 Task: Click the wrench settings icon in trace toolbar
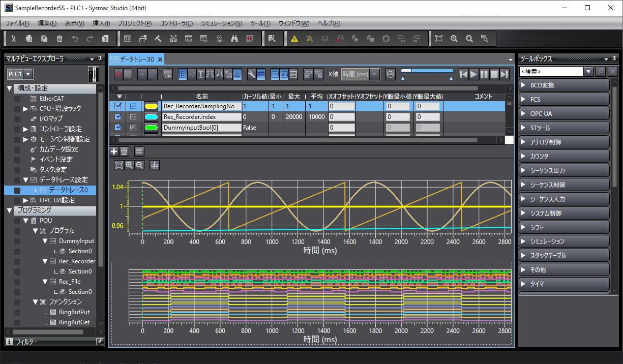click(x=251, y=74)
